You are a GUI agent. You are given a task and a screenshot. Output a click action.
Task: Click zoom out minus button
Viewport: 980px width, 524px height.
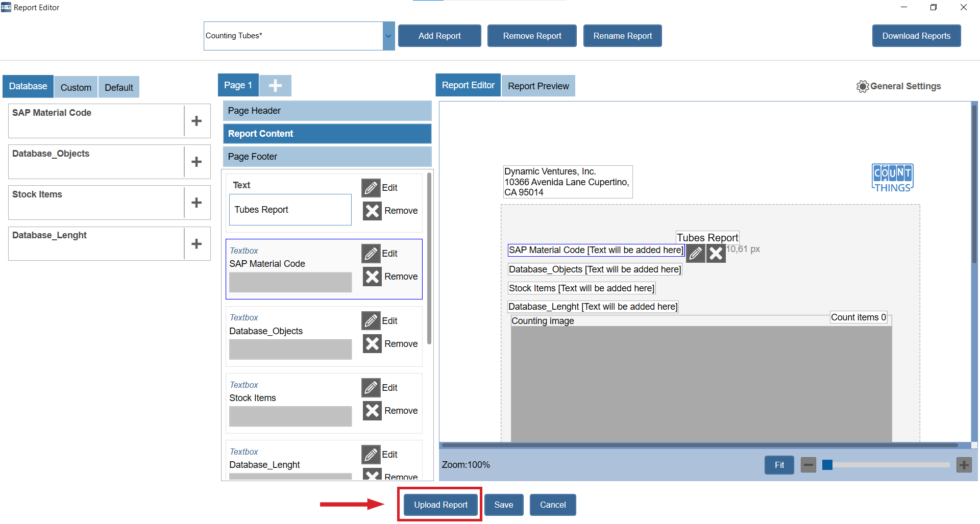(808, 465)
